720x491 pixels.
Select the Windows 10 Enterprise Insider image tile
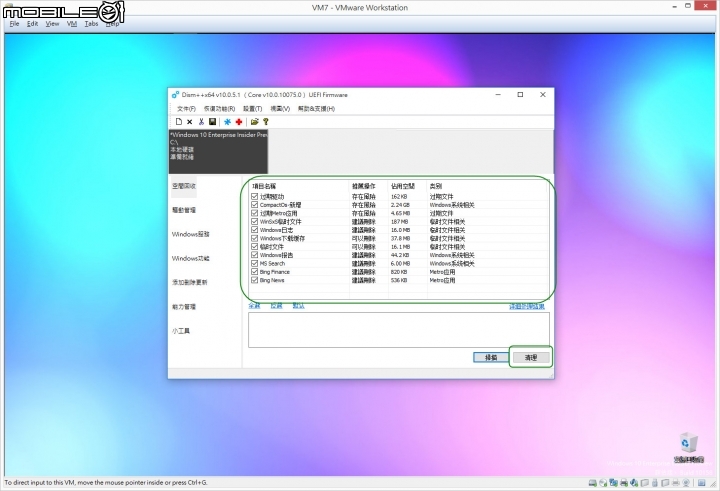[218, 152]
